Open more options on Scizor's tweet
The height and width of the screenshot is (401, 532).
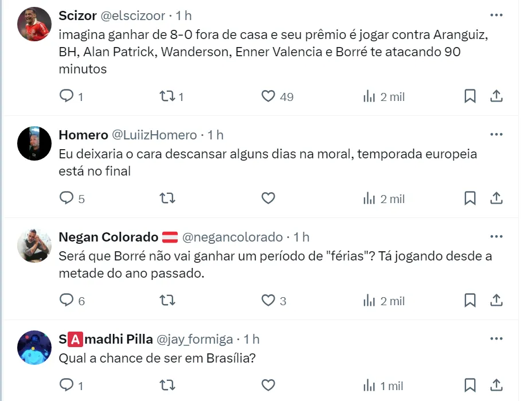click(x=496, y=15)
